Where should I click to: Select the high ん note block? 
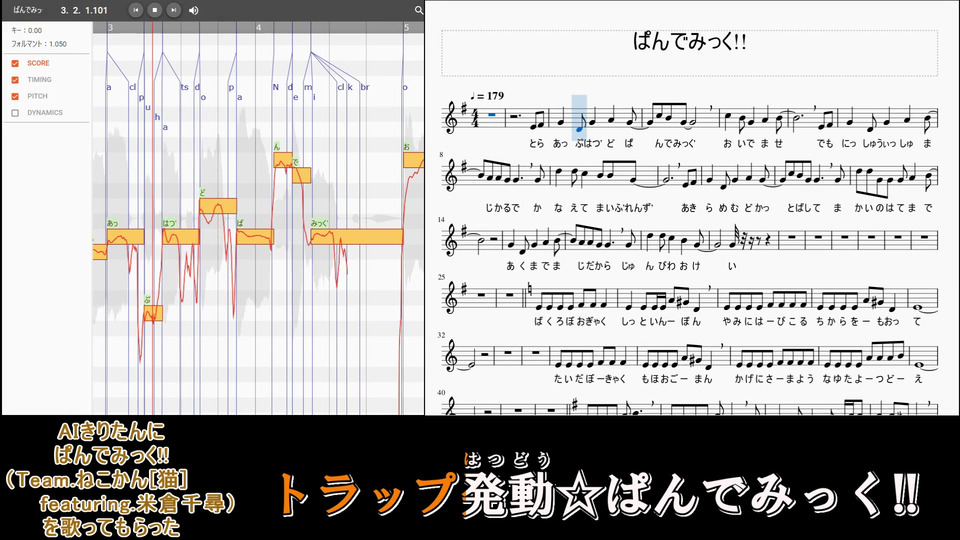283,160
